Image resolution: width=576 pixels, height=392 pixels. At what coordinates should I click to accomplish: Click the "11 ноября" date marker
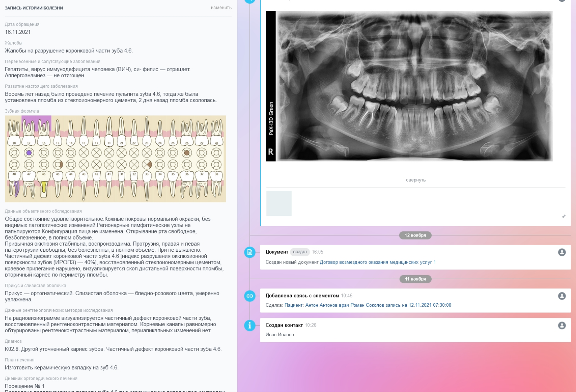coord(415,279)
